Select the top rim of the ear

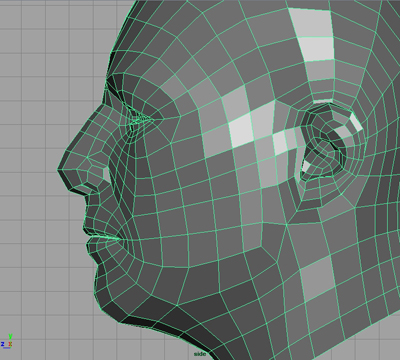pyautogui.click(x=328, y=107)
